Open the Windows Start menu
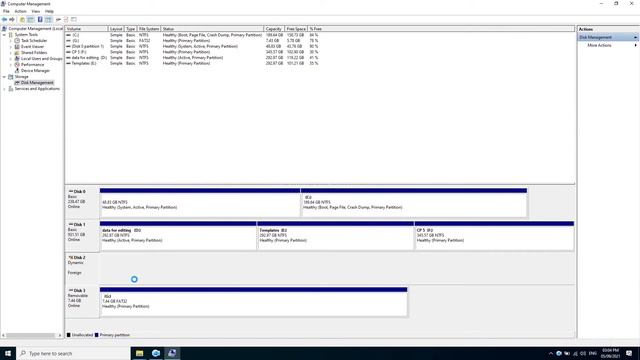 tap(8, 353)
